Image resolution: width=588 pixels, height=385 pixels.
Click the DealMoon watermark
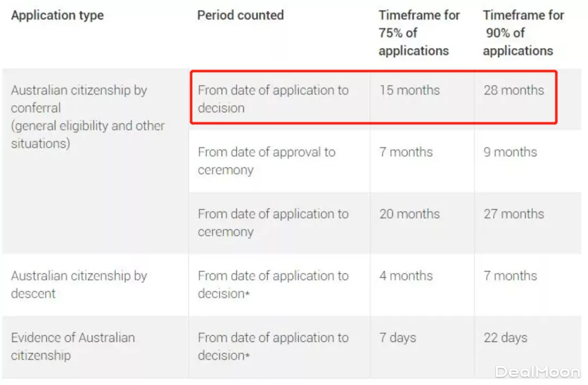coord(537,372)
